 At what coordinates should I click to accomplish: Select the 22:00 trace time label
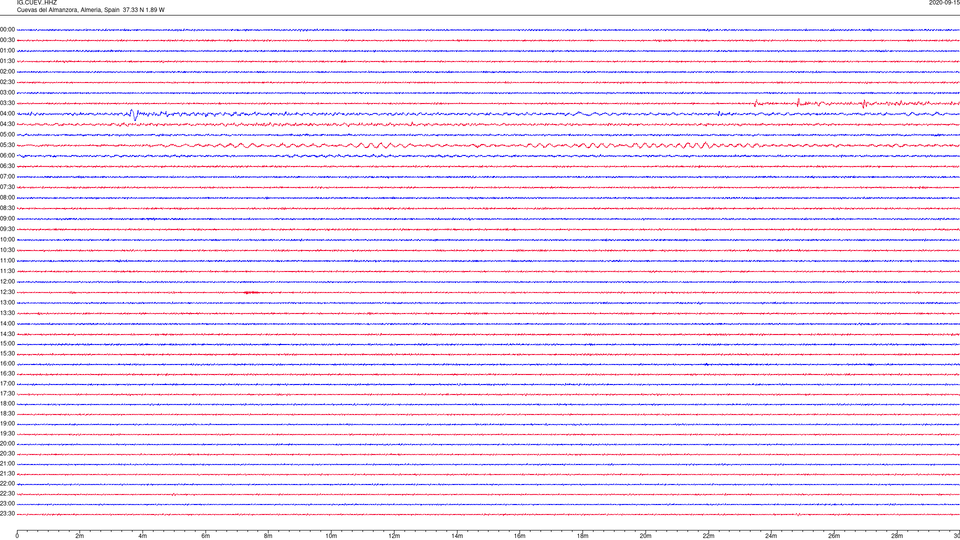[7, 484]
